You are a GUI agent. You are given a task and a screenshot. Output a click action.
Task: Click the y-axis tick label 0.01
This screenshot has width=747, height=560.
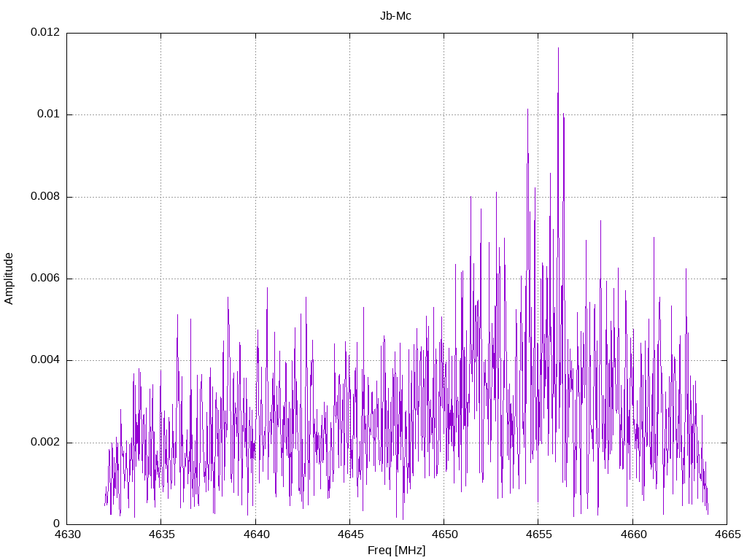tap(49, 114)
